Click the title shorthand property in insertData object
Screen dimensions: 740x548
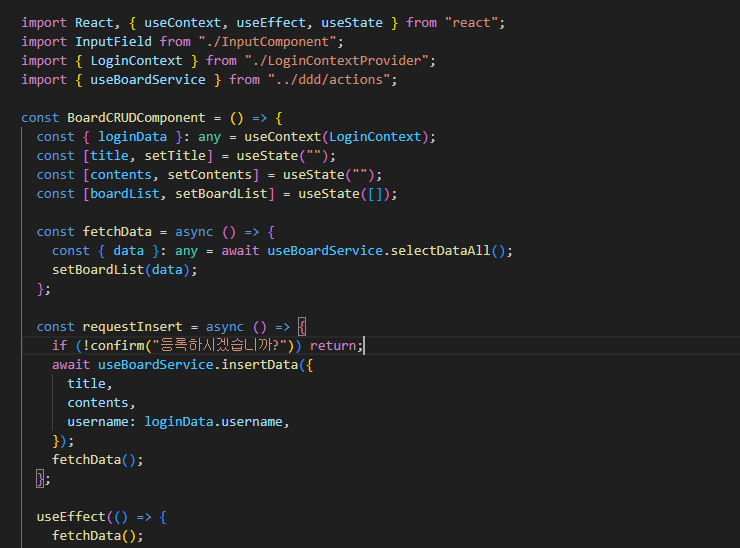[86, 383]
